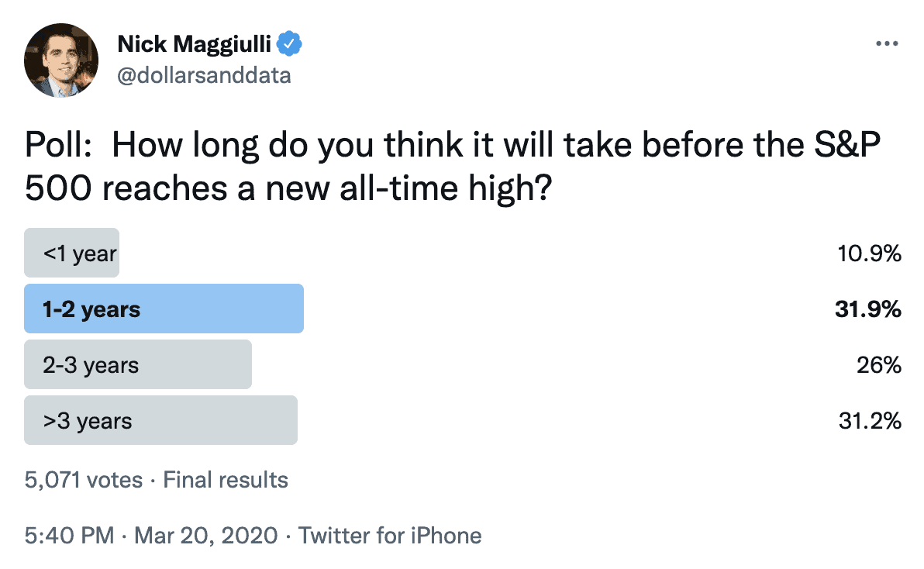Click the blue verified badge icon
The width and height of the screenshot is (924, 569).
point(288,43)
